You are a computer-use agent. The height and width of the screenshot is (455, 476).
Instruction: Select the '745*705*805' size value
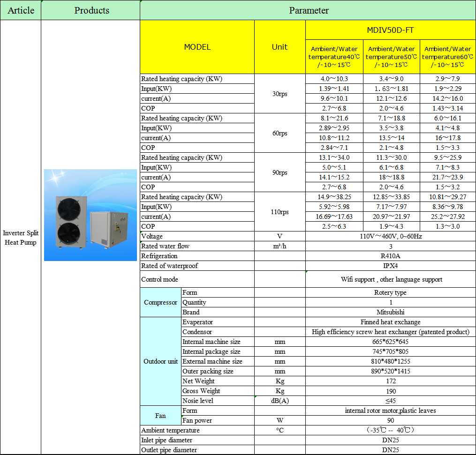pos(390,351)
